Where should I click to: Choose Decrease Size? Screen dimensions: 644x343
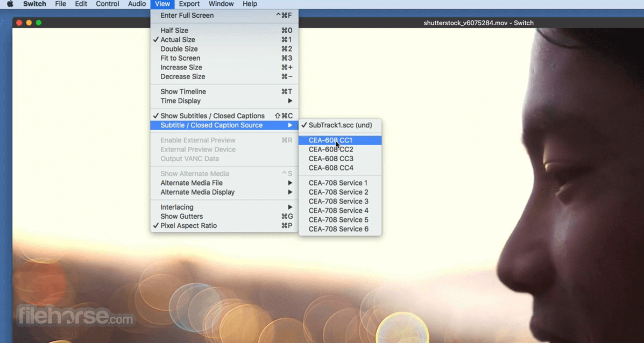[x=224, y=77]
